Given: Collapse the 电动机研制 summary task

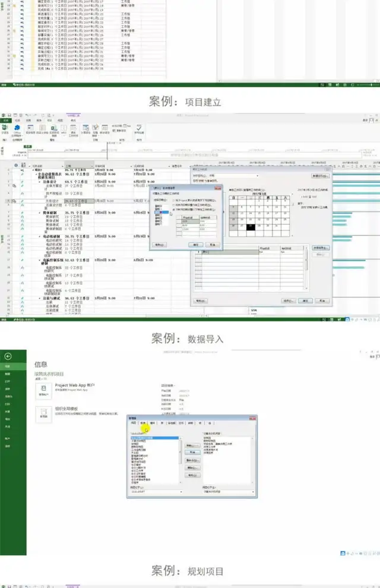Looking at the screenshot, I should 40,237.
